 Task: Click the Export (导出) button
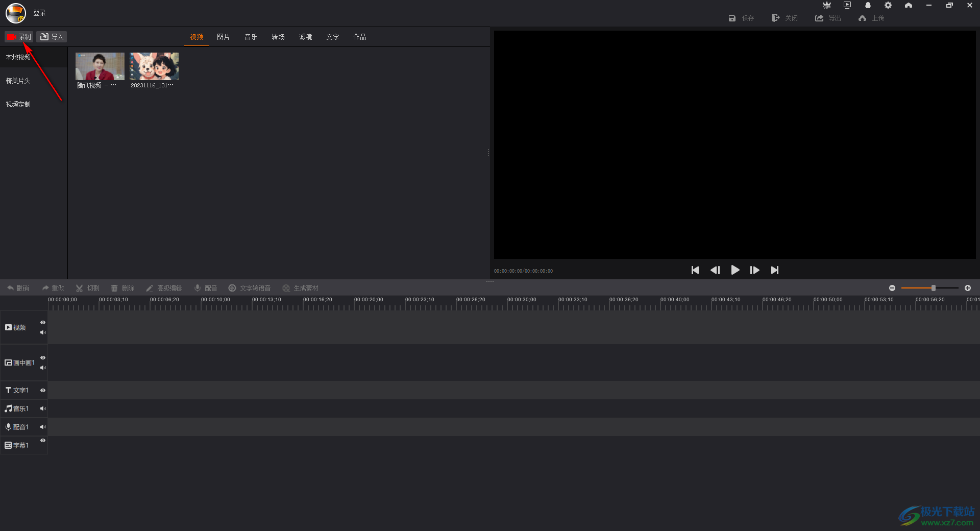pyautogui.click(x=828, y=18)
